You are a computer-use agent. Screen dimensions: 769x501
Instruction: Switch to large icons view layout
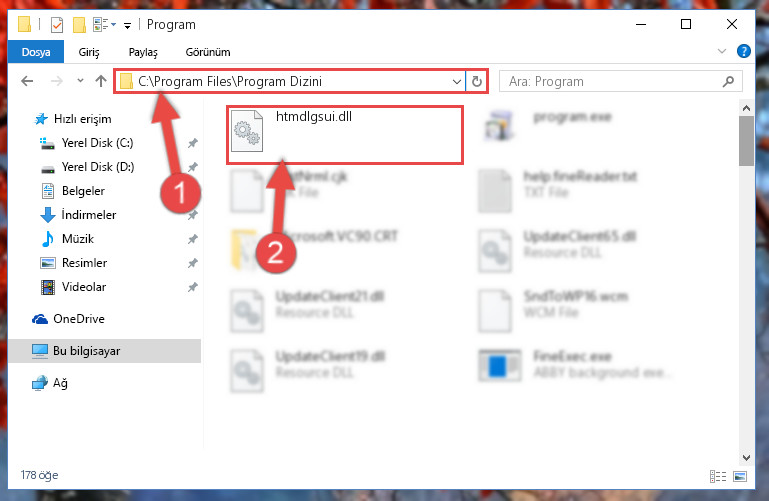tap(740, 476)
